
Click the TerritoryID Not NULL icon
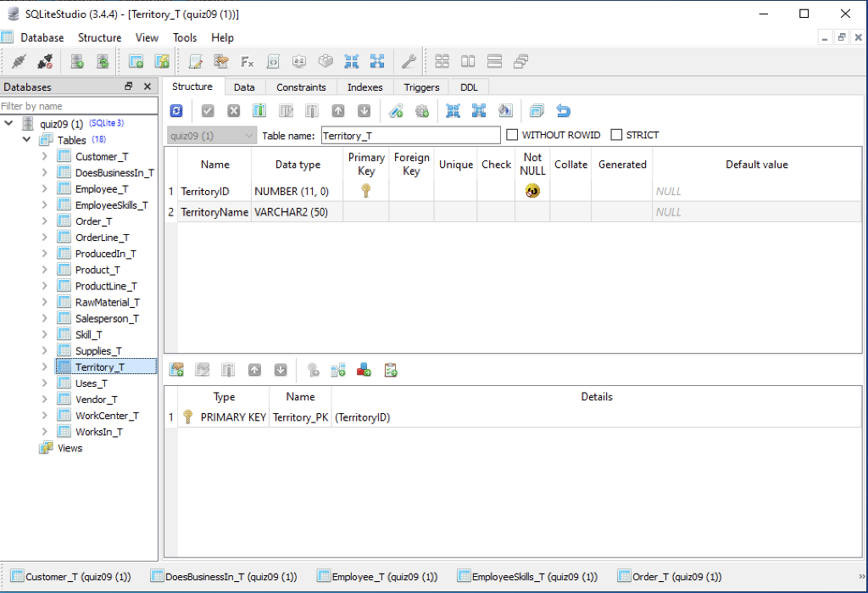532,191
